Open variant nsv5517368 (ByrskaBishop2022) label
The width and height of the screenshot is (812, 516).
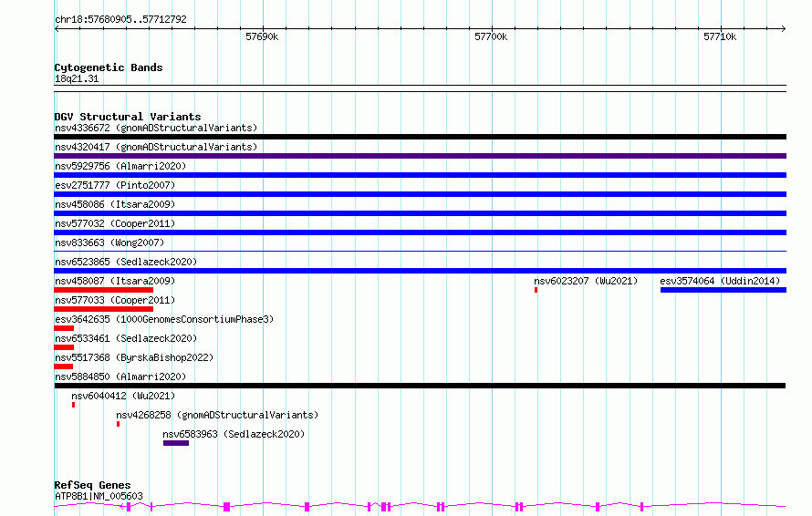134,357
